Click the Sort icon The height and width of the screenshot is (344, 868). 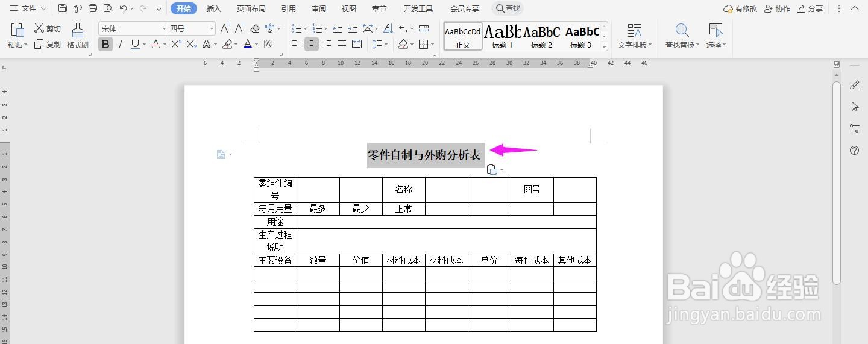point(388,28)
